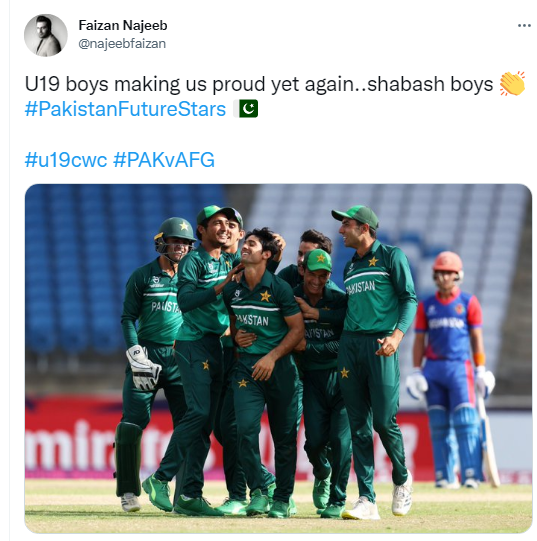Image resolution: width=537 pixels, height=541 pixels.
Task: Click the tallest player's green cap
Action: click(356, 216)
